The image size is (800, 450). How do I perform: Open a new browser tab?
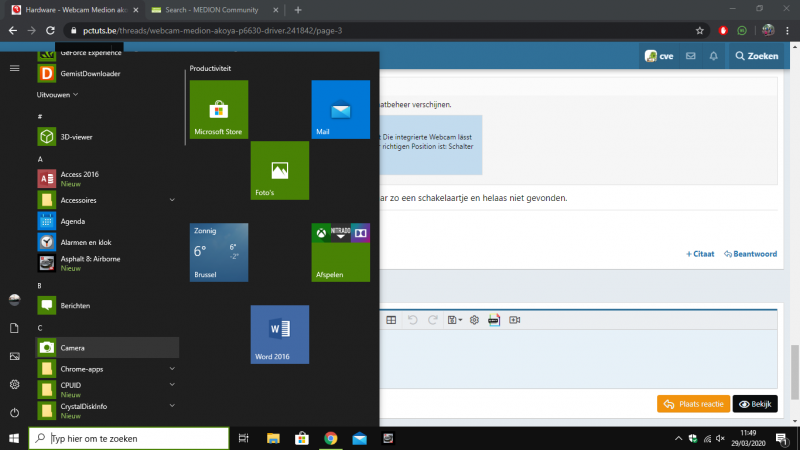tap(298, 10)
